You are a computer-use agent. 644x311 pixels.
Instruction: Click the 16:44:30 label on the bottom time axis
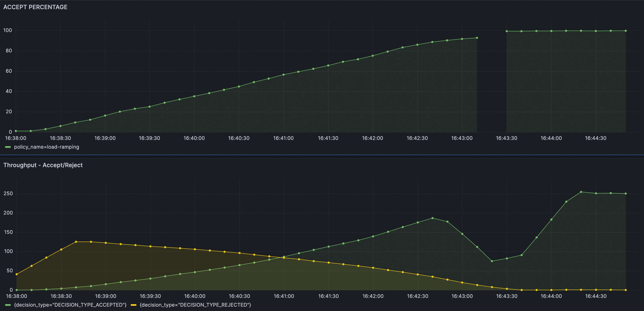point(596,296)
